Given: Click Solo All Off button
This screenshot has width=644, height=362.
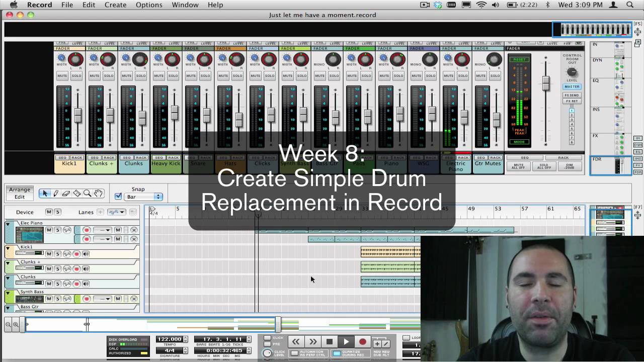Looking at the screenshot, I should (544, 166).
